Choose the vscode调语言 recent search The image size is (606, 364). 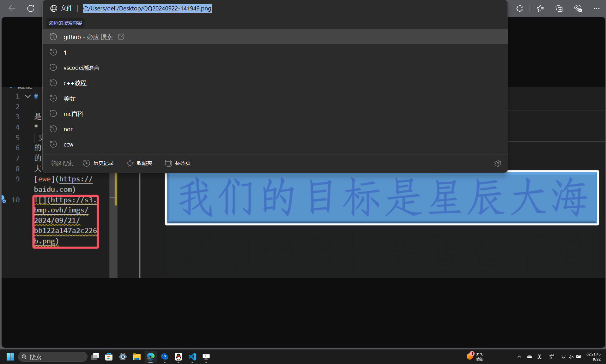point(275,68)
